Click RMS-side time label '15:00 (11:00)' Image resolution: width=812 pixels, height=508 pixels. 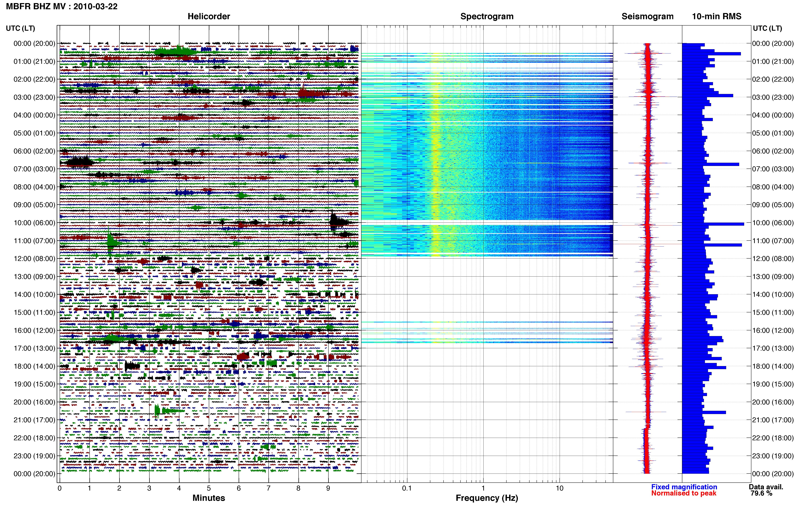pyautogui.click(x=773, y=312)
